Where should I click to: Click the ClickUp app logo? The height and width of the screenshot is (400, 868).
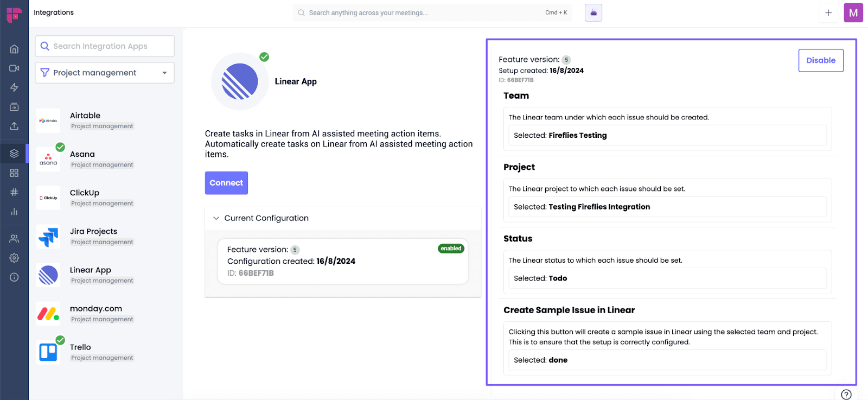(48, 198)
